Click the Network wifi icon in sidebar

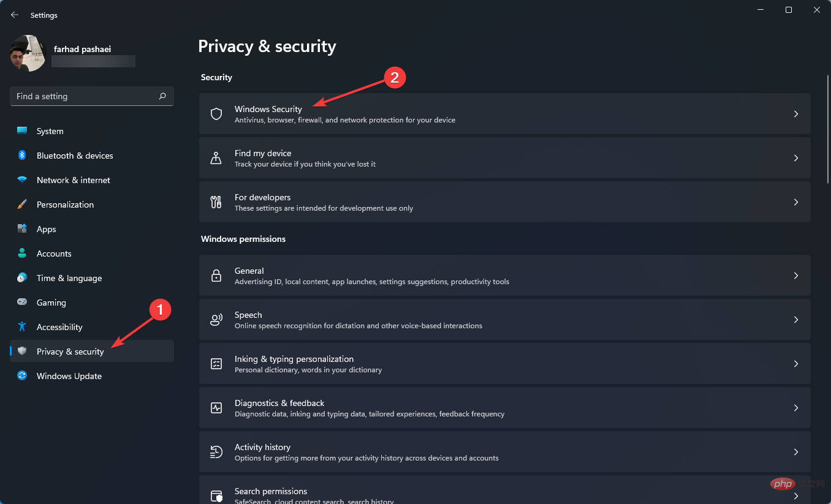[22, 180]
